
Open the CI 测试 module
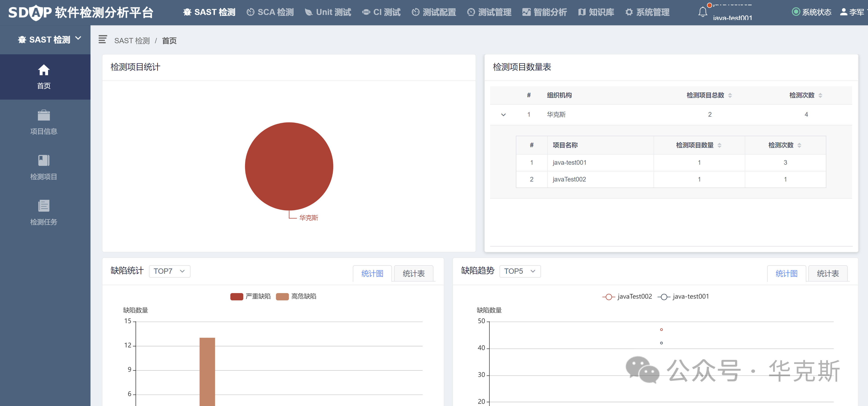point(381,12)
